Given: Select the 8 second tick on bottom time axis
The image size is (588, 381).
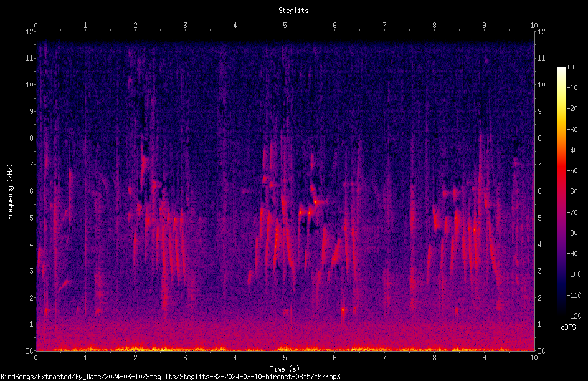Looking at the screenshot, I should tap(434, 358).
